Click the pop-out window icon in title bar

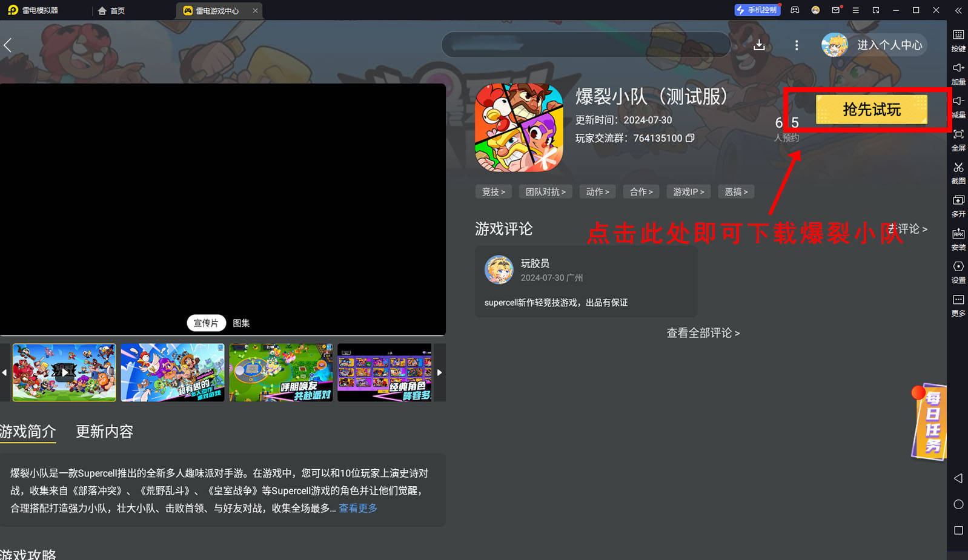tap(876, 10)
